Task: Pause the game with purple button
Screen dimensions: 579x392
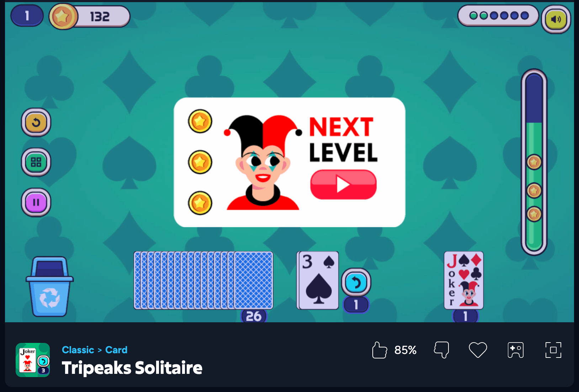Action: 36,202
